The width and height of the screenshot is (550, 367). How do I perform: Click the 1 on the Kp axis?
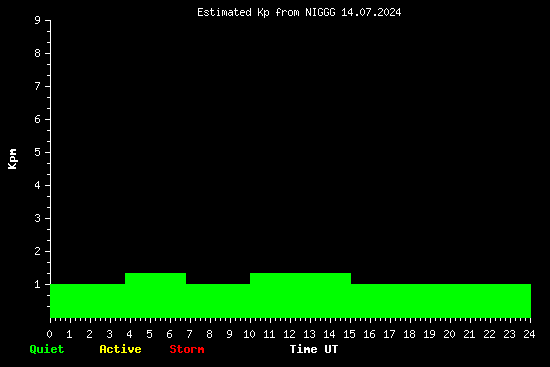click(38, 284)
